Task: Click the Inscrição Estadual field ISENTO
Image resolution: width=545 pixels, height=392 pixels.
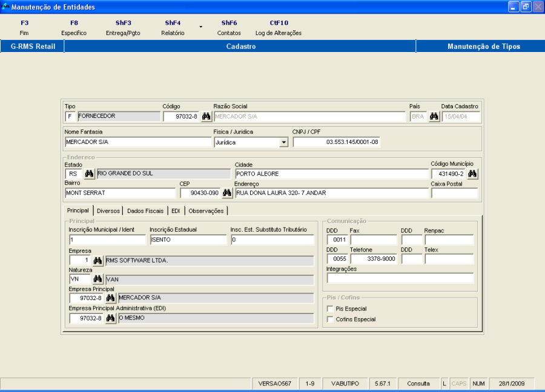Action: tap(188, 240)
